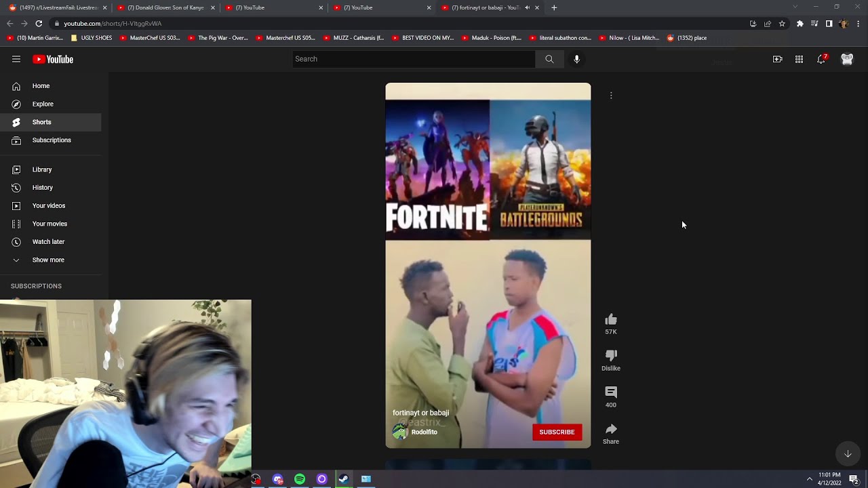
Task: Open History in the sidebar
Action: 51,188
